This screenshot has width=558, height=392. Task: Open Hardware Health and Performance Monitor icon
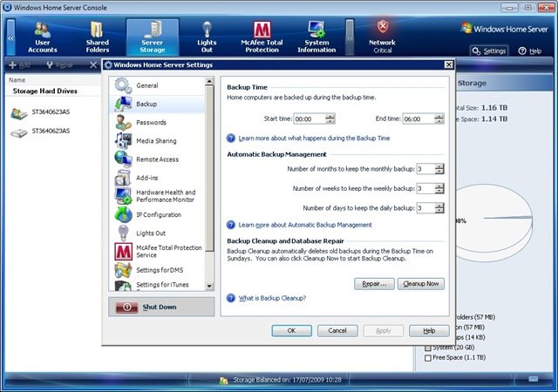[123, 196]
